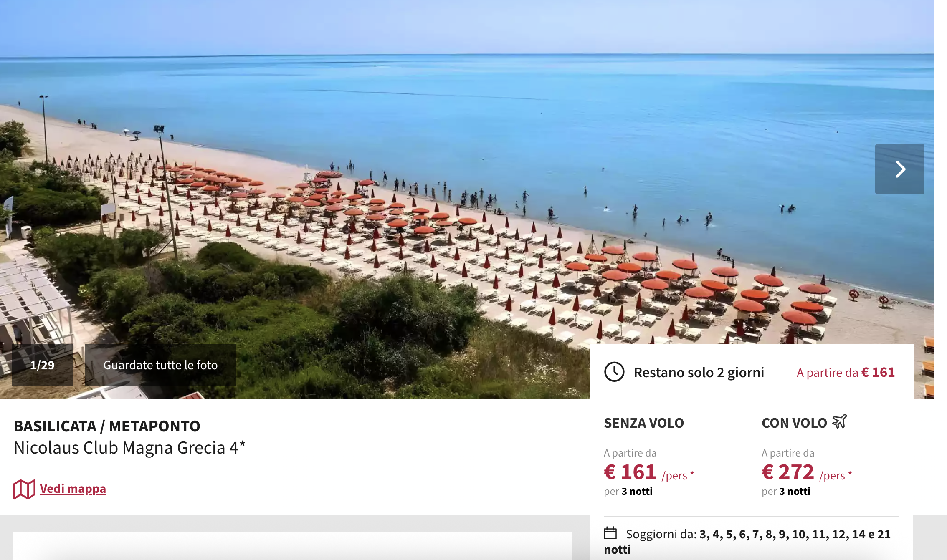Click the € 161 per person price
This screenshot has height=560, width=947.
click(x=649, y=472)
